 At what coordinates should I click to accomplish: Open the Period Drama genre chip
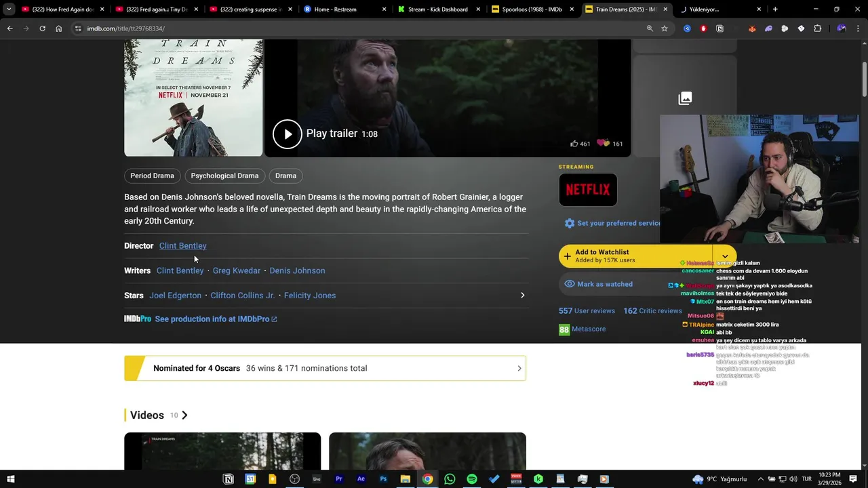tap(152, 176)
